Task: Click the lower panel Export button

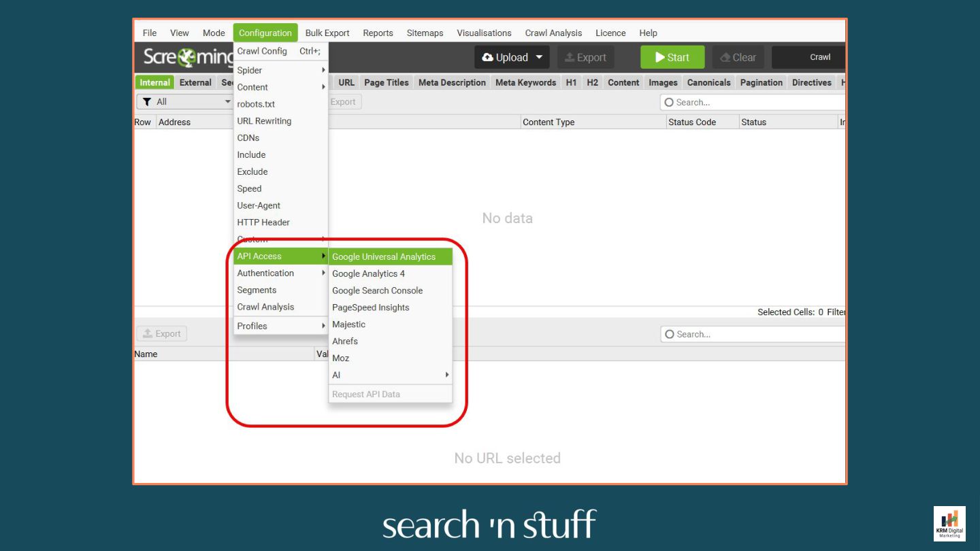Action: coord(162,334)
